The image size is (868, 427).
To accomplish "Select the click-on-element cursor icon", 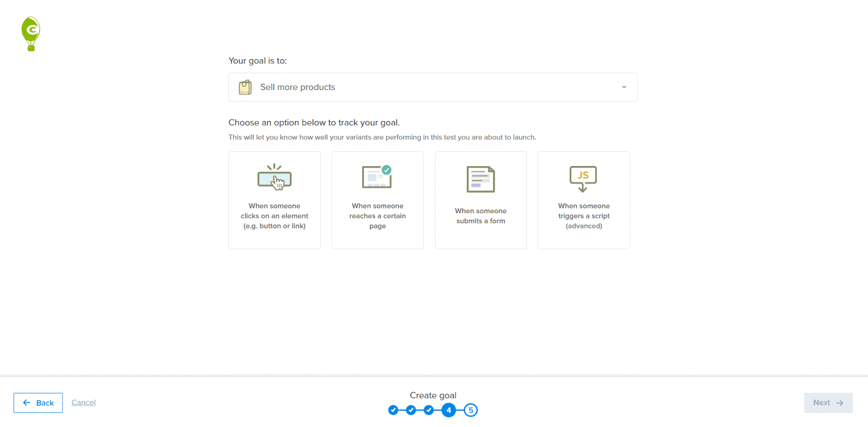I will (275, 177).
